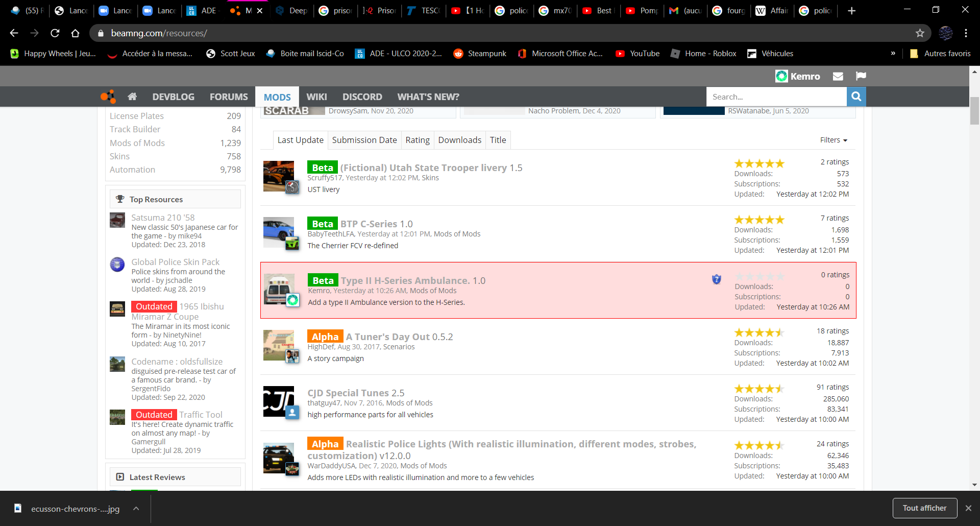Open Type II H-Series Ambulance link
This screenshot has width=980, height=526.
pyautogui.click(x=405, y=280)
